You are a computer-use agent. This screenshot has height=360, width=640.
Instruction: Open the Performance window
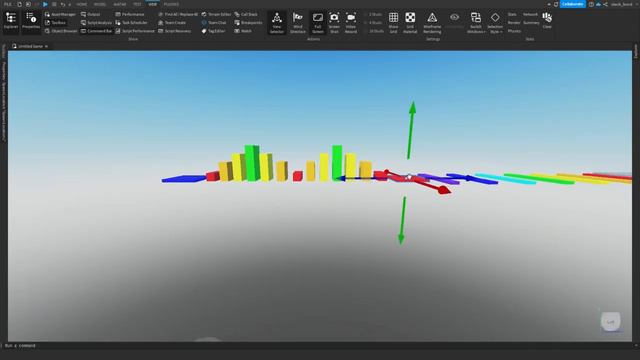tap(130, 14)
